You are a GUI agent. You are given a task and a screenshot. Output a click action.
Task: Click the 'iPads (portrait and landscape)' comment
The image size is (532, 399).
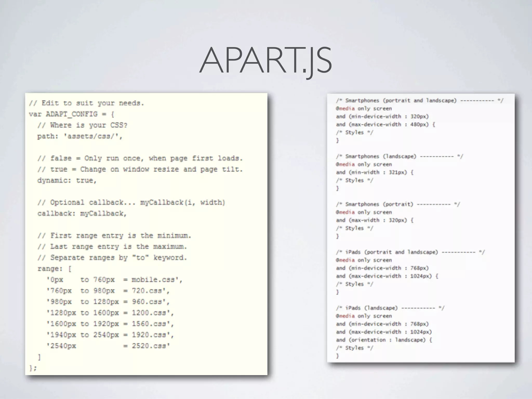410,252
